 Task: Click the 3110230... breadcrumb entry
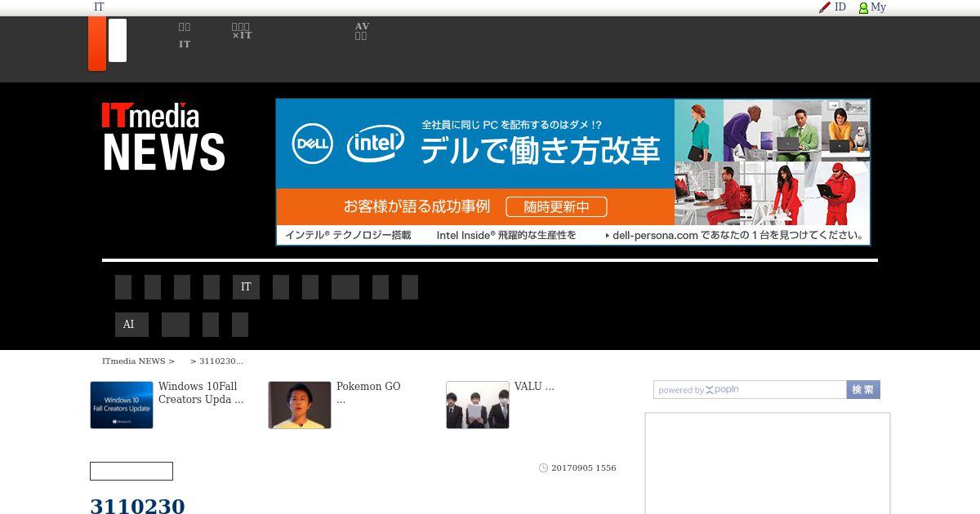coord(221,361)
